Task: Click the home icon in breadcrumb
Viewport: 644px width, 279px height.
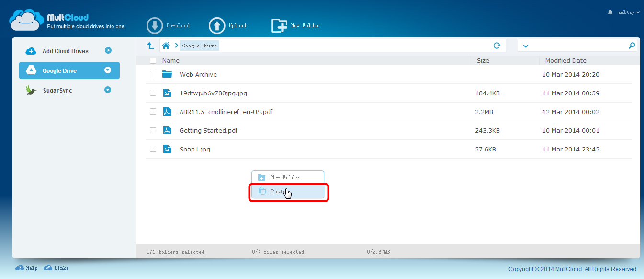Action: (166, 46)
